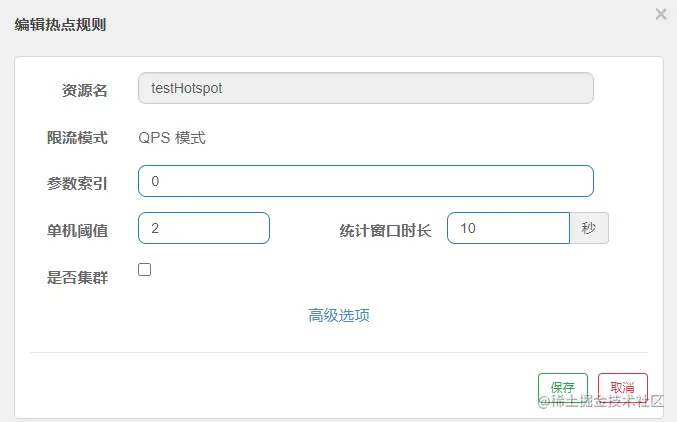The height and width of the screenshot is (422, 677).
Task: Click the 限流模式 label
Action: [77, 138]
